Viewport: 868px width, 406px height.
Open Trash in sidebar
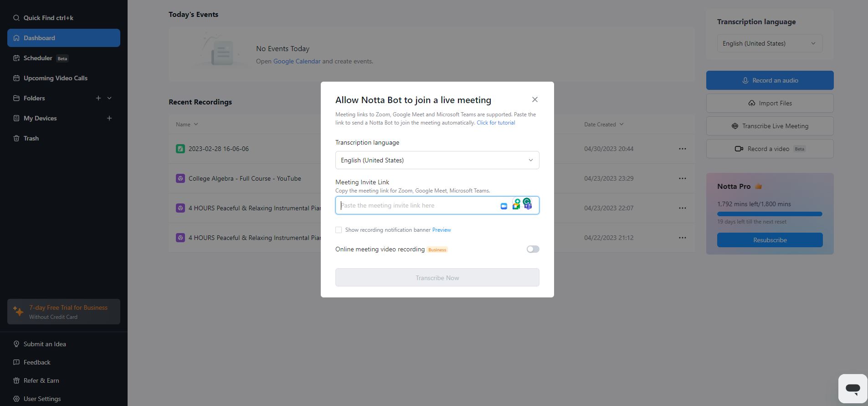[64, 138]
